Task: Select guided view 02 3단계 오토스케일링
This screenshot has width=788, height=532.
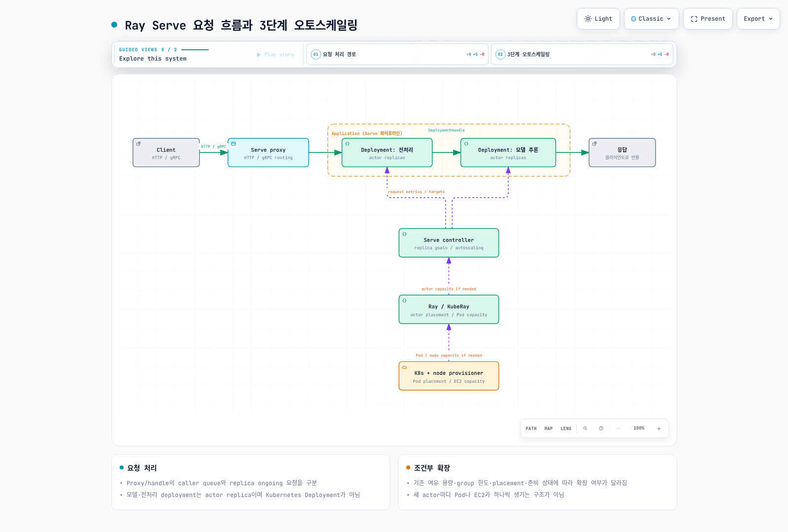Action: (582, 54)
